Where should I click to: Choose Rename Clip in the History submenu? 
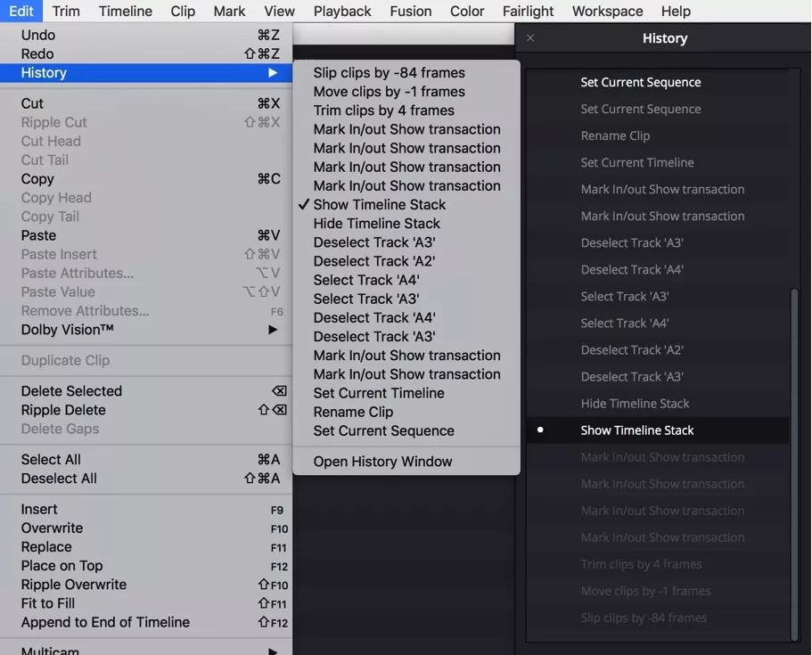pos(406,412)
